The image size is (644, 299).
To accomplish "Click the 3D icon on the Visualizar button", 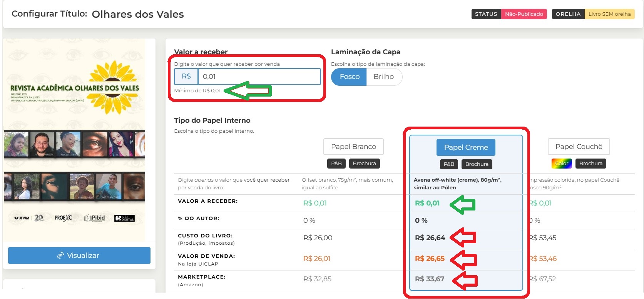I will pyautogui.click(x=60, y=256).
